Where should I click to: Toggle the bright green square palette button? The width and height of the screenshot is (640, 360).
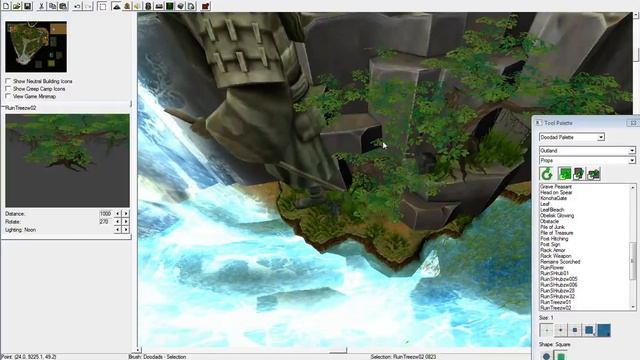click(564, 174)
